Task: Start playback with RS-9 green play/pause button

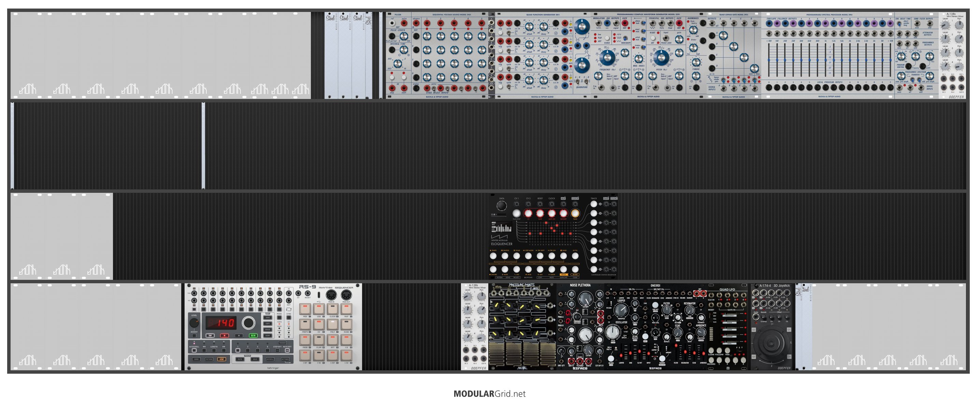Action: coord(253,335)
